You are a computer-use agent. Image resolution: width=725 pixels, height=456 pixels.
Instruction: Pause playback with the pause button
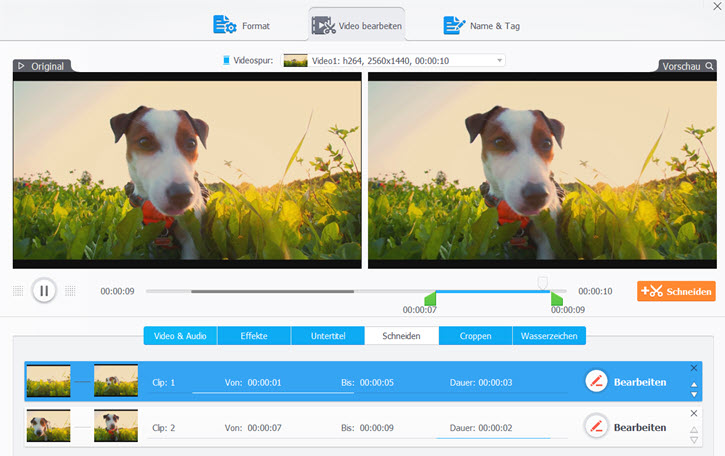click(x=44, y=291)
